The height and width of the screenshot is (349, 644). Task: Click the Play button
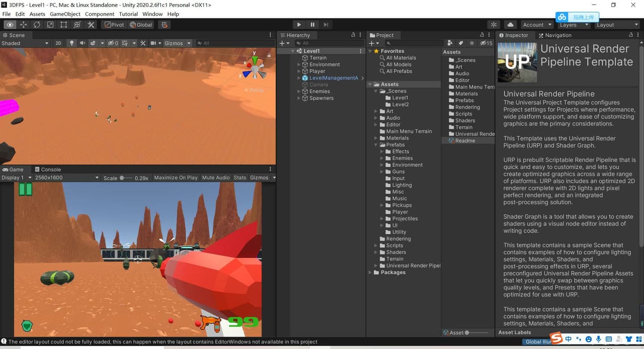[x=299, y=25]
